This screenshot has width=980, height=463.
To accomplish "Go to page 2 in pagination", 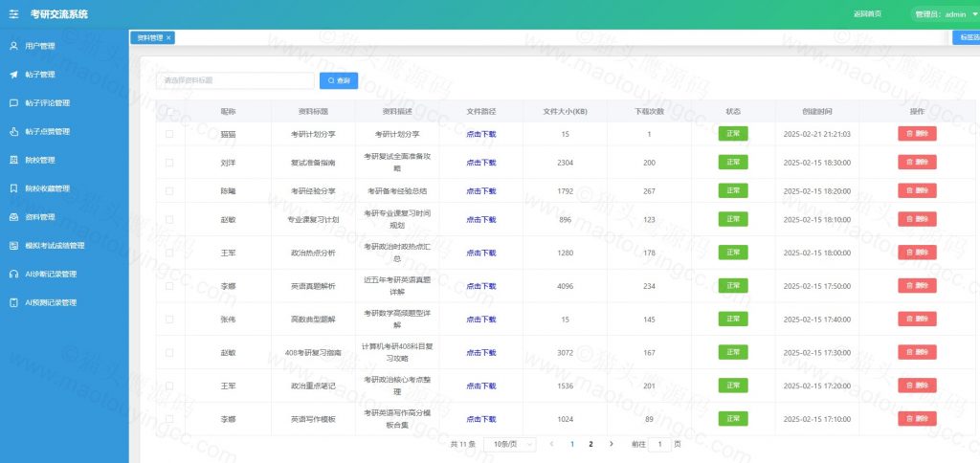I will tap(590, 444).
